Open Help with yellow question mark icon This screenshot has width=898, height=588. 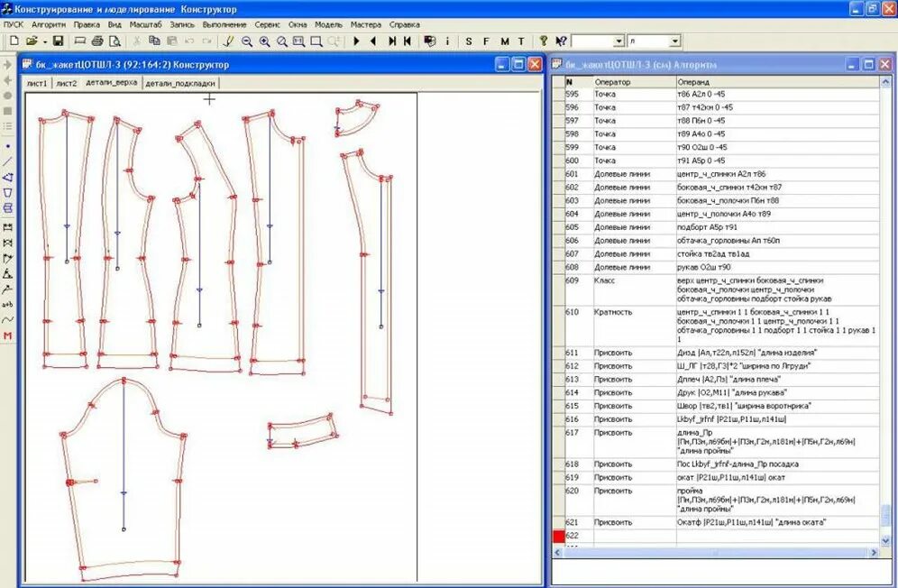coord(544,41)
